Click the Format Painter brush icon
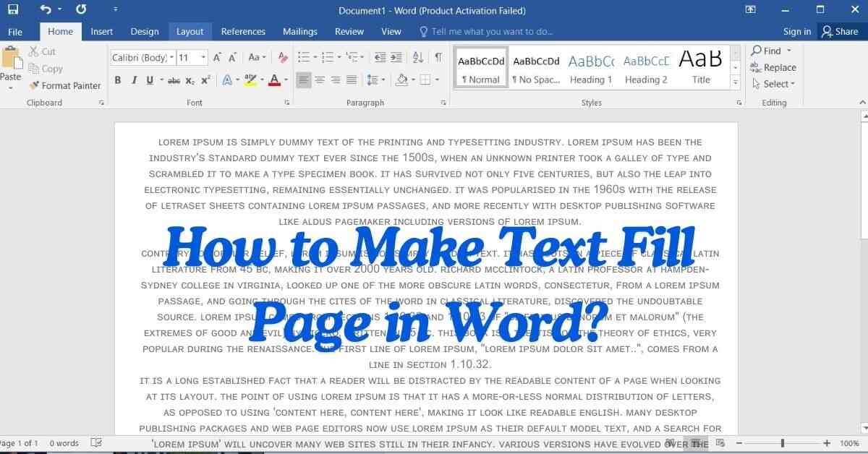The width and height of the screenshot is (868, 454). (x=34, y=85)
